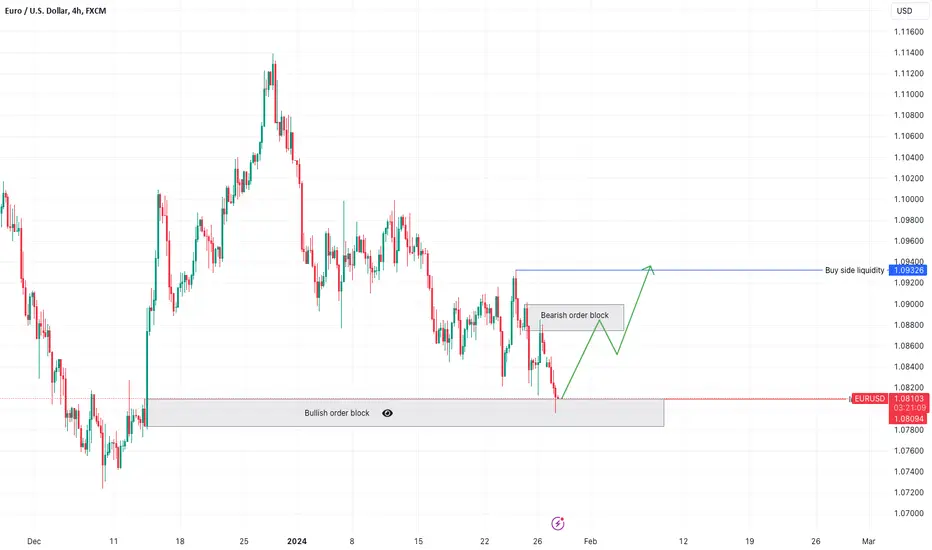Click the Bullish order block text
This screenshot has width=932, height=550.
(x=336, y=413)
